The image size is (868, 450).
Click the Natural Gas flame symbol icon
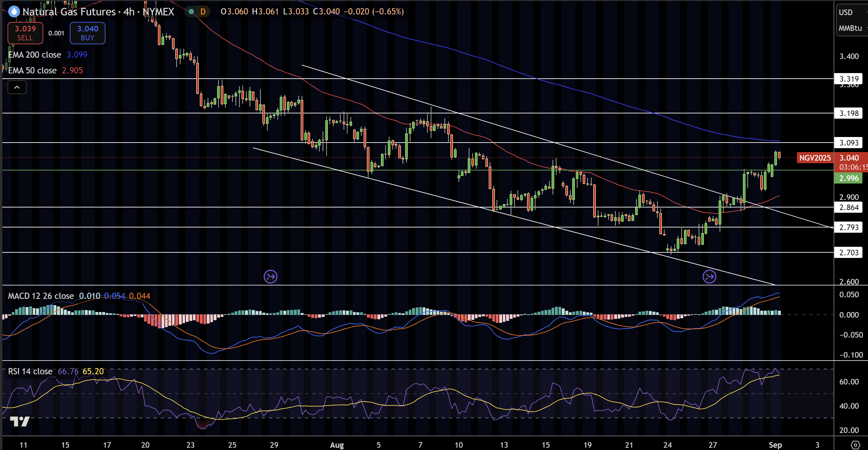coord(14,12)
